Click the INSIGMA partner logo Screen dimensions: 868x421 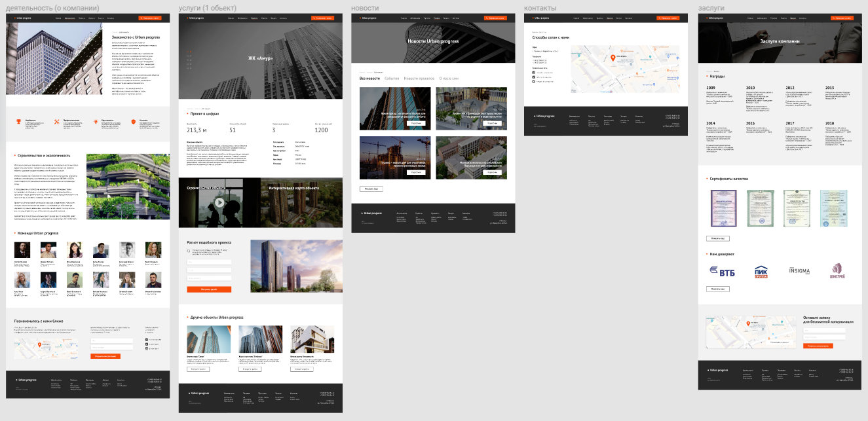(x=799, y=270)
